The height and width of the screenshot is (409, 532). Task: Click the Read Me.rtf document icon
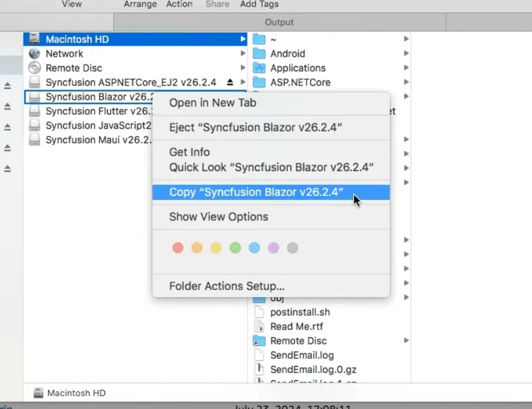coord(260,326)
